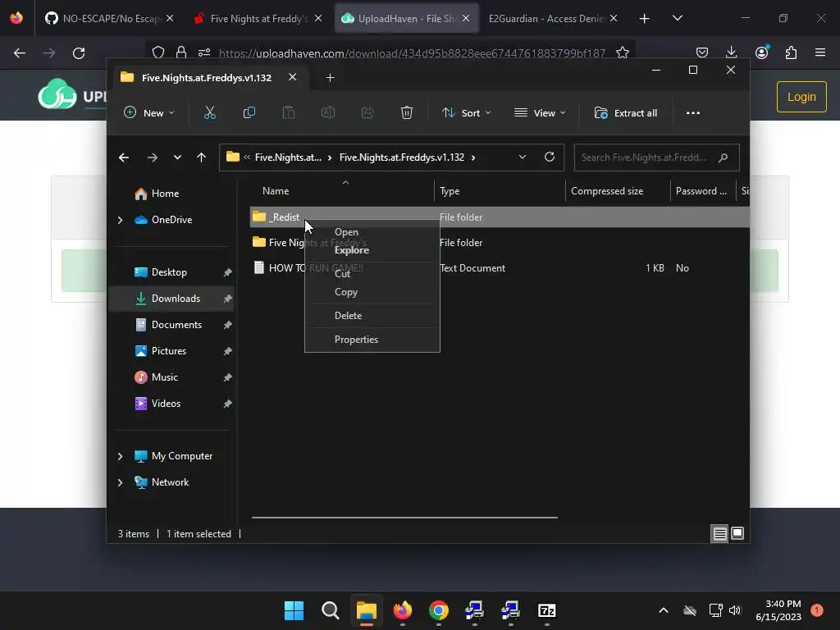Click the search magnifier in Explorer search box
Image resolution: width=840 pixels, height=630 pixels.
[723, 157]
